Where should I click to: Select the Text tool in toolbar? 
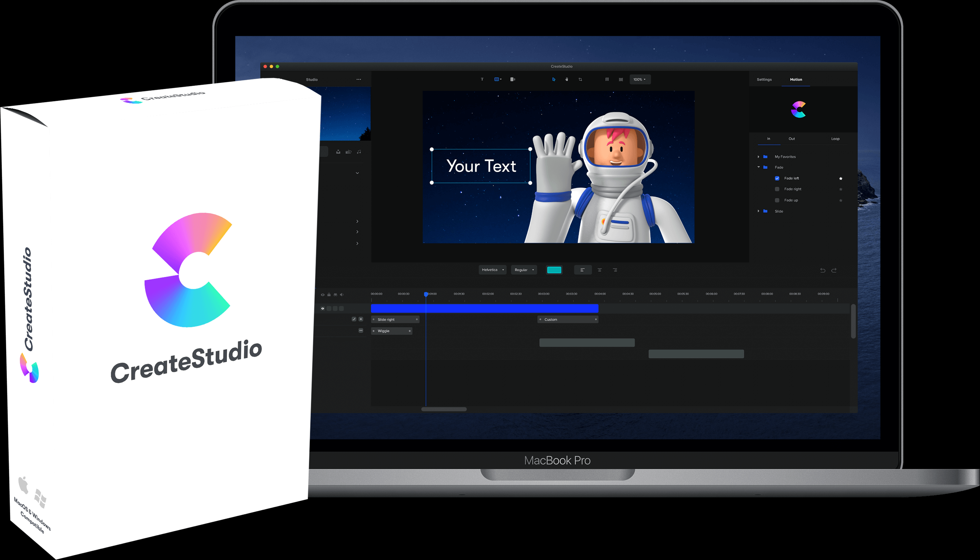482,79
